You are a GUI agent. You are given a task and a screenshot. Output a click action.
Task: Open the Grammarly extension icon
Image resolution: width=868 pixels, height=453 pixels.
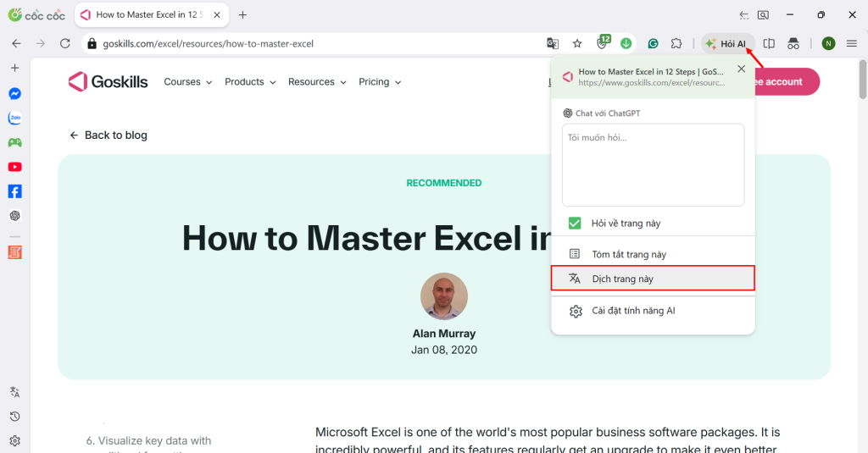click(654, 44)
